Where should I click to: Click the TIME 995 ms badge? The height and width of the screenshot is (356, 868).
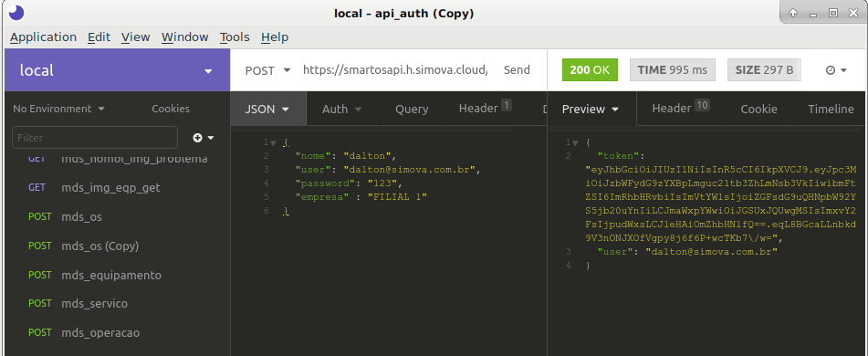tap(672, 70)
